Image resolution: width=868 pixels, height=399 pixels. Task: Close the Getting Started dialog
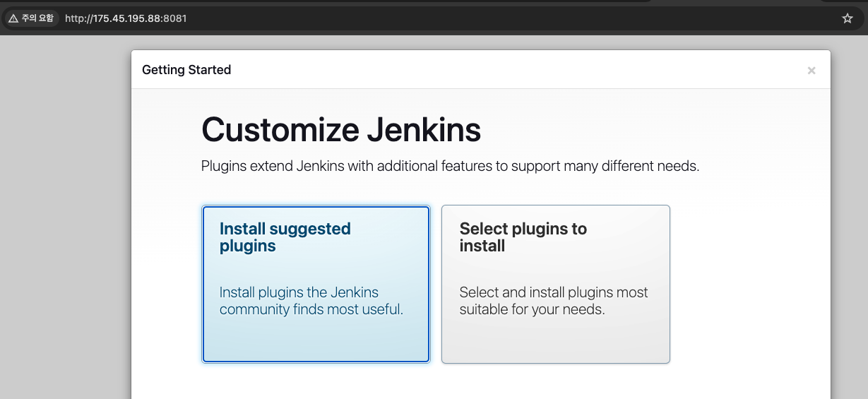[x=811, y=70]
